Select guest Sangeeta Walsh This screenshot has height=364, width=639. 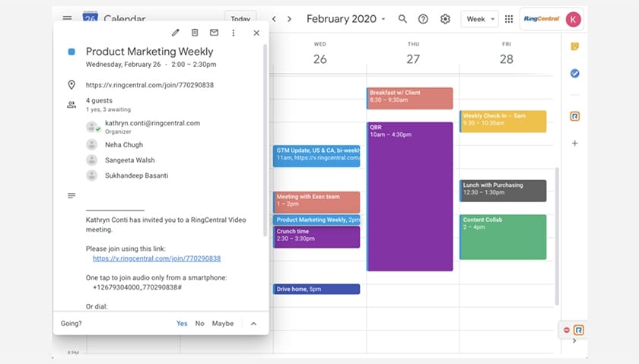(129, 160)
